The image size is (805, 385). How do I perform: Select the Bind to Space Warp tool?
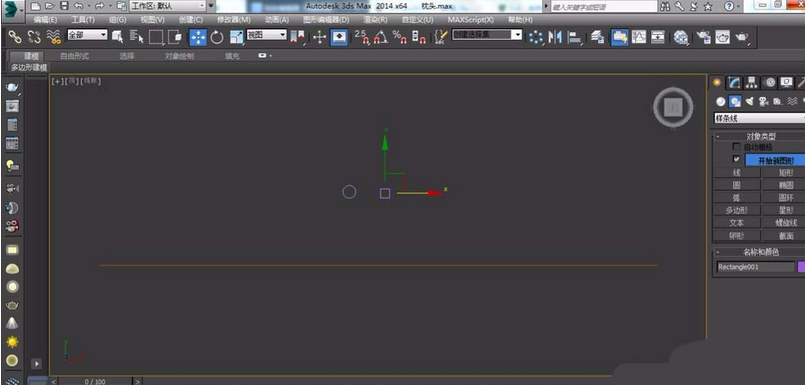pos(53,36)
